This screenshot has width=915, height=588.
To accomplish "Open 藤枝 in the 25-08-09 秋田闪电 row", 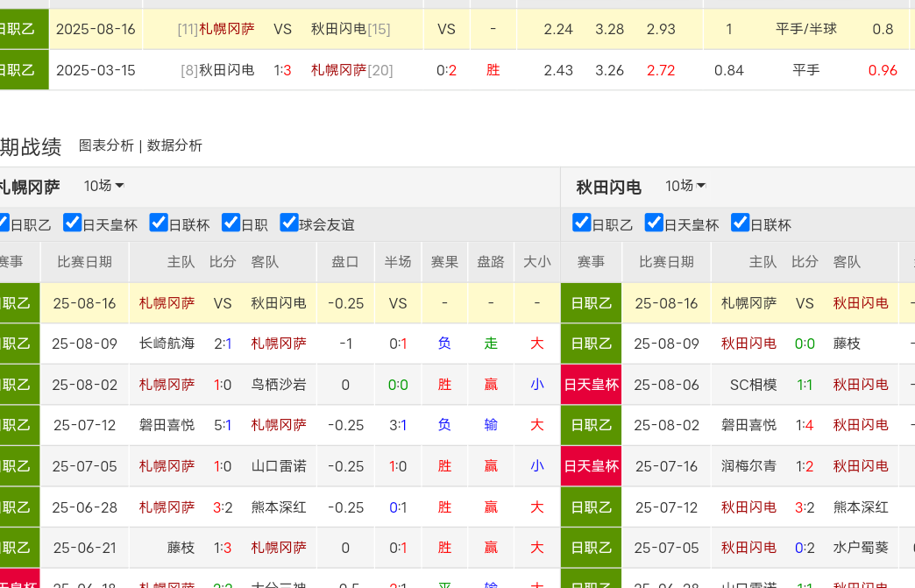I will 847,344.
